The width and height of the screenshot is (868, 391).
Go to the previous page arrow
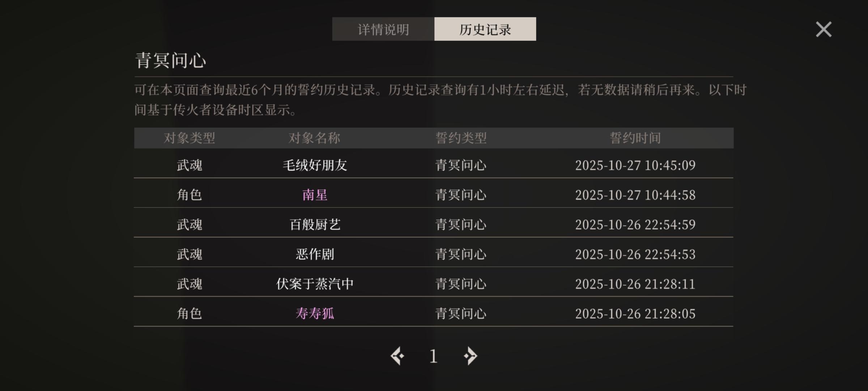pos(397,356)
